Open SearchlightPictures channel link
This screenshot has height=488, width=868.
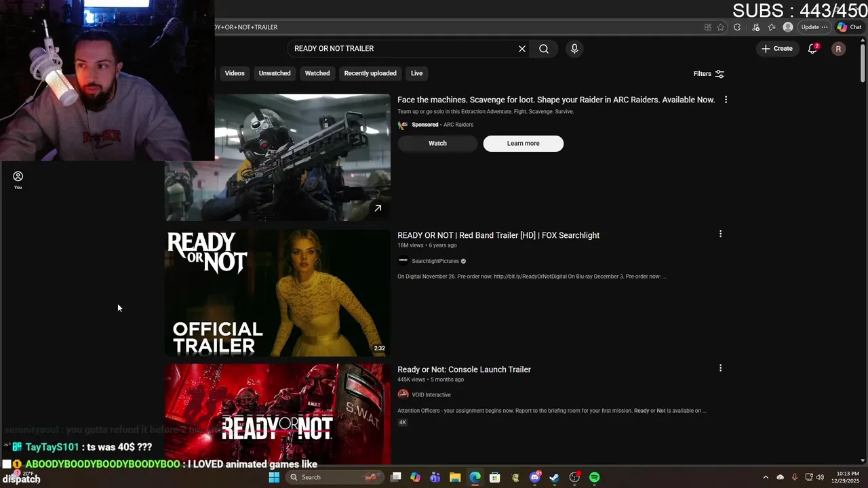click(435, 261)
